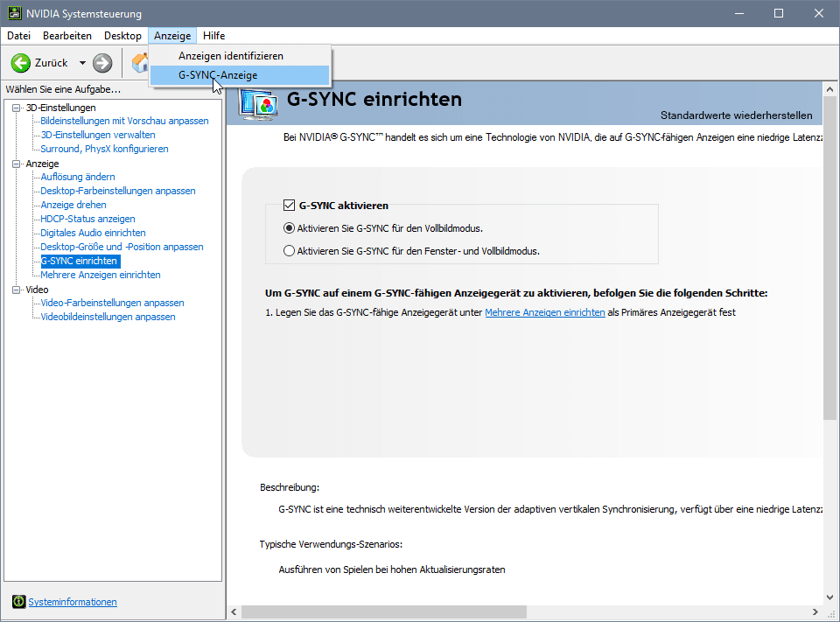Image resolution: width=840 pixels, height=622 pixels.
Task: Click the NVIDIA app icon in title bar
Action: coord(15,13)
